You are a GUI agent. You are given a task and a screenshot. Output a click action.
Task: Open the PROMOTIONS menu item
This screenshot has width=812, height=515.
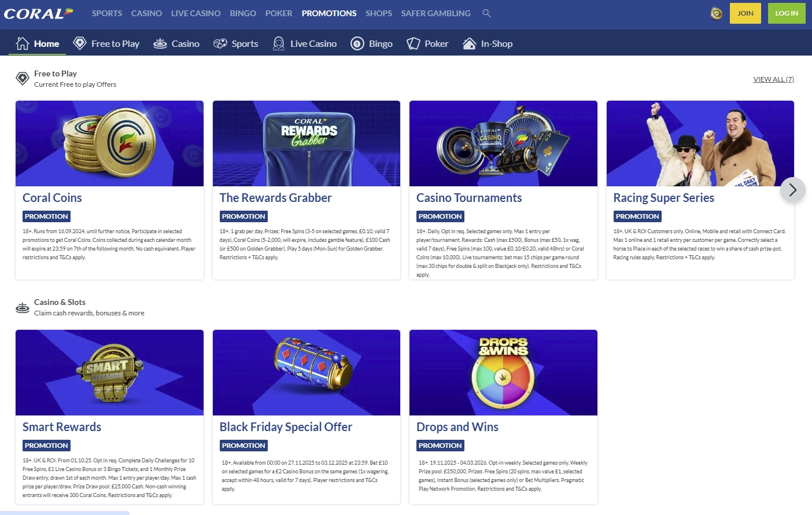point(329,13)
